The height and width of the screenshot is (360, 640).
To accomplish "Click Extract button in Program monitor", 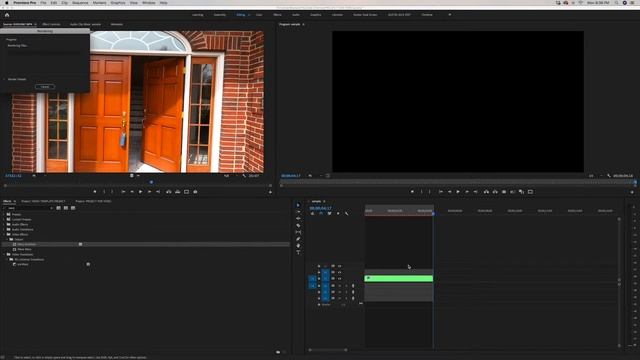I will 495,192.
